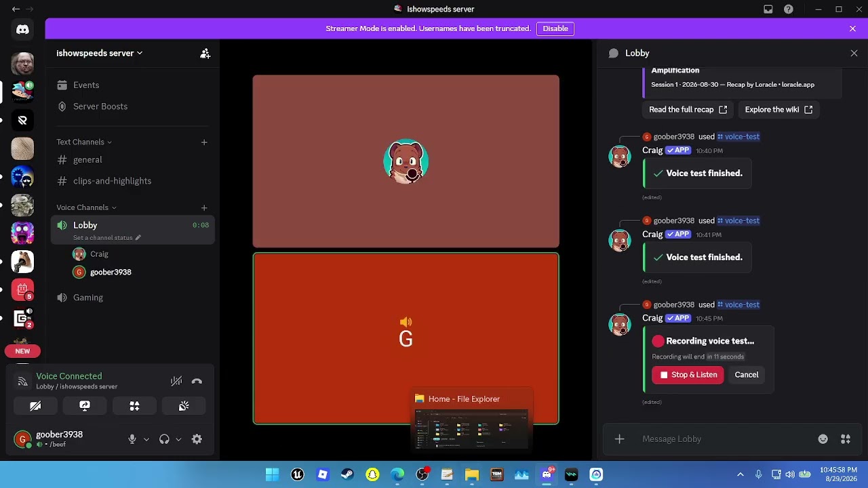Click goober3938 user avatar in bottom panel
Viewport: 868px width, 488px height.
[x=22, y=439]
